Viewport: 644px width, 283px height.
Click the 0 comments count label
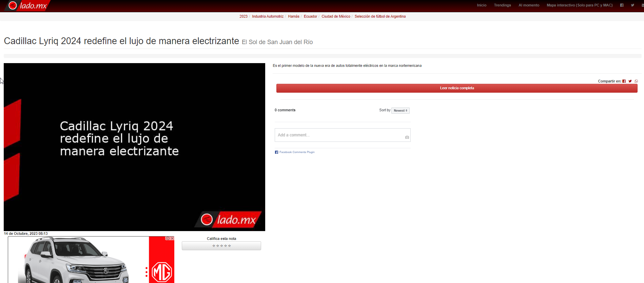pyautogui.click(x=285, y=110)
